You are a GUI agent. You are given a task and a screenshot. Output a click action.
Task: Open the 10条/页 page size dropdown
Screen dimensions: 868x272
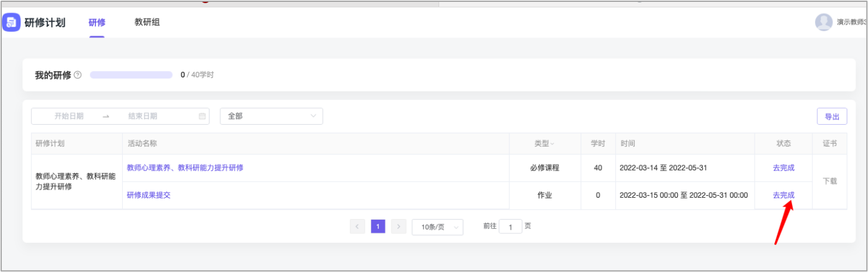437,227
